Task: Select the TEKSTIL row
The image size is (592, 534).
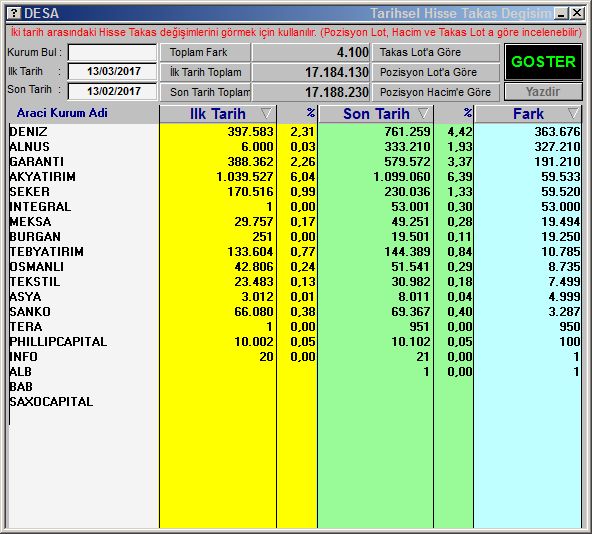Action: pos(295,282)
